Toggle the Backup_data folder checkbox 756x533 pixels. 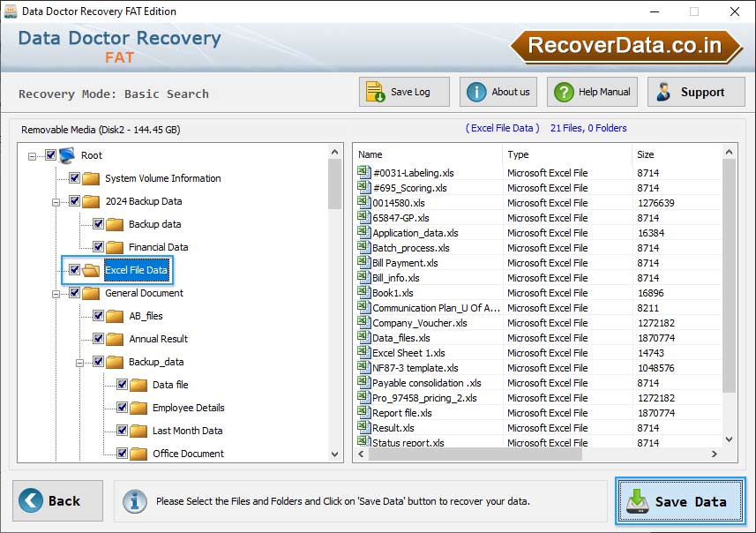point(98,361)
